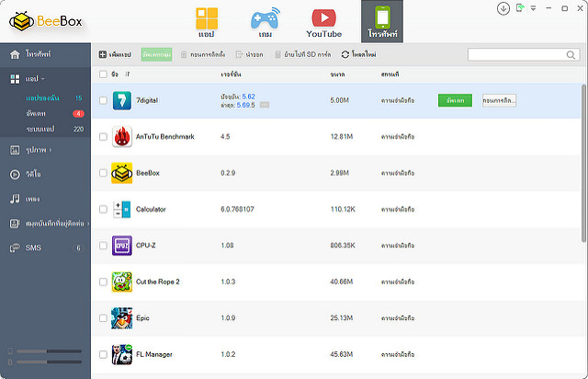Screen dimensions: 588x379
Task: Click the Cut the Rope 2 icon
Action: (x=122, y=281)
